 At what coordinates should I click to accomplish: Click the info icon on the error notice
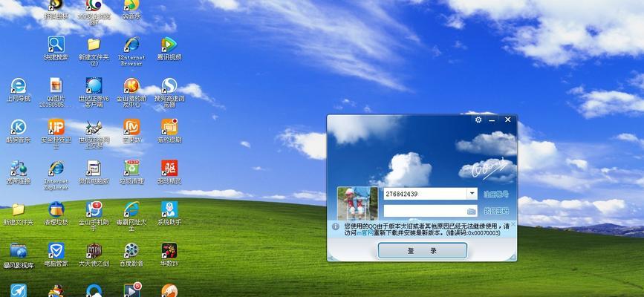pos(336,226)
